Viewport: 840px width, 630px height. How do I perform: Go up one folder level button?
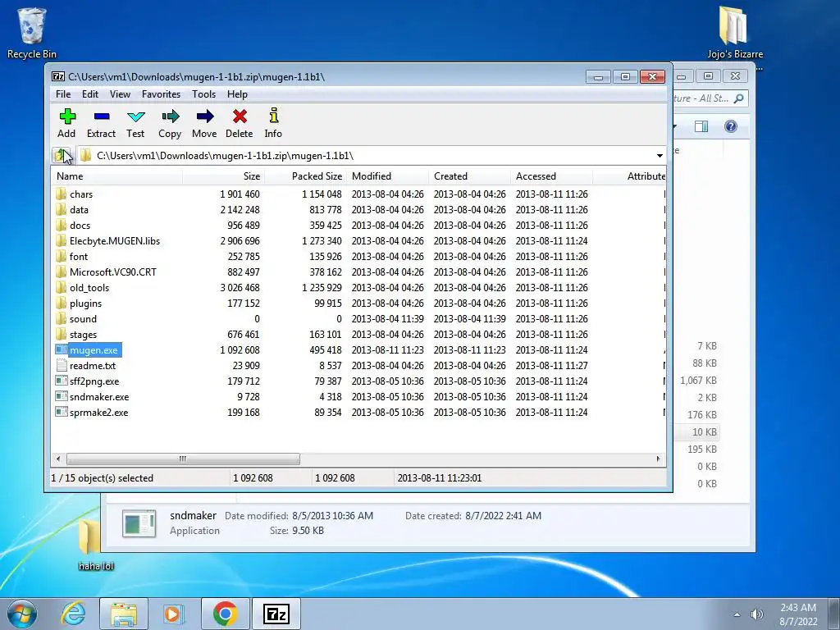[x=62, y=156]
